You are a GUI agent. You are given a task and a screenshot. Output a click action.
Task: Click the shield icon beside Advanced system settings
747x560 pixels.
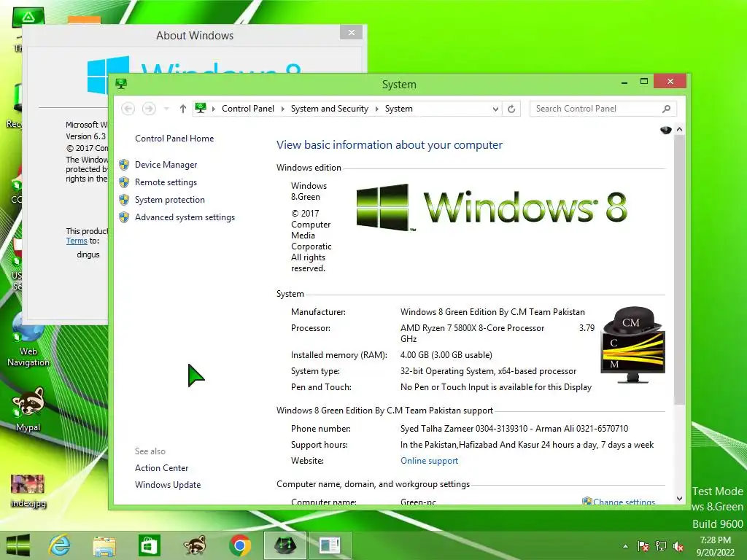[x=124, y=217]
